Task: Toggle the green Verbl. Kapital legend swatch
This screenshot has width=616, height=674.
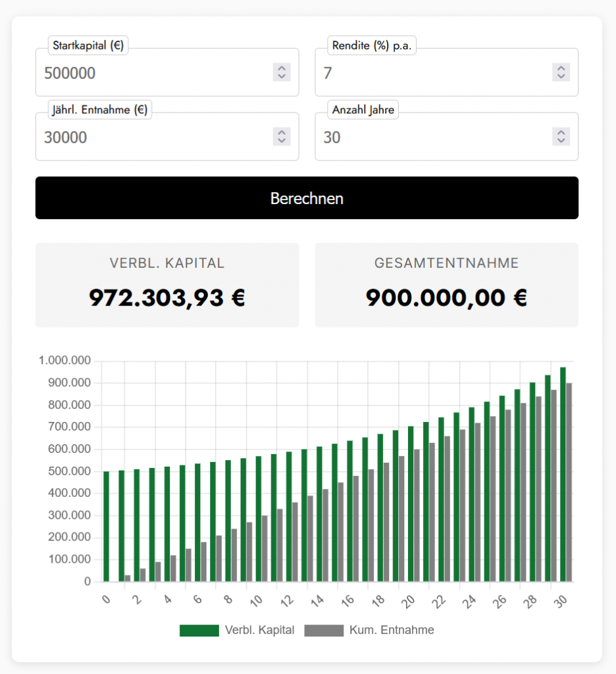Action: click(x=199, y=631)
